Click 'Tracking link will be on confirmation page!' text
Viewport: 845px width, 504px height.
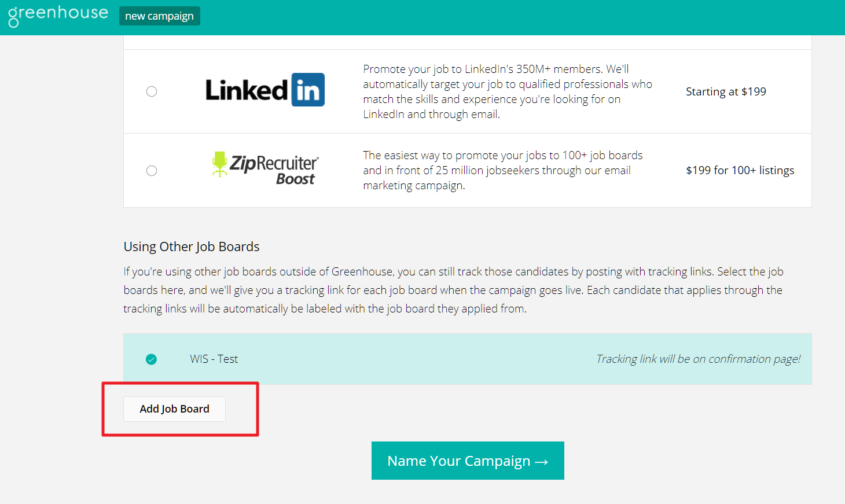pos(698,359)
